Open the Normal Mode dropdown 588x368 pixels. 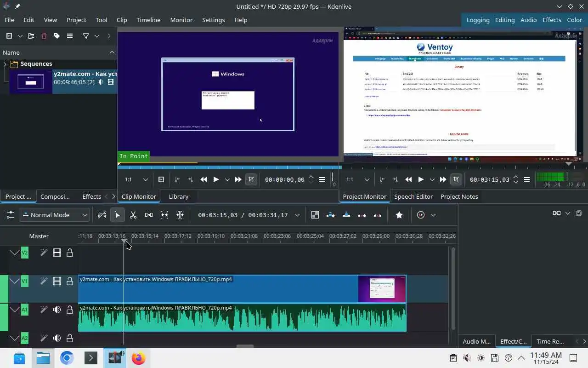point(55,215)
